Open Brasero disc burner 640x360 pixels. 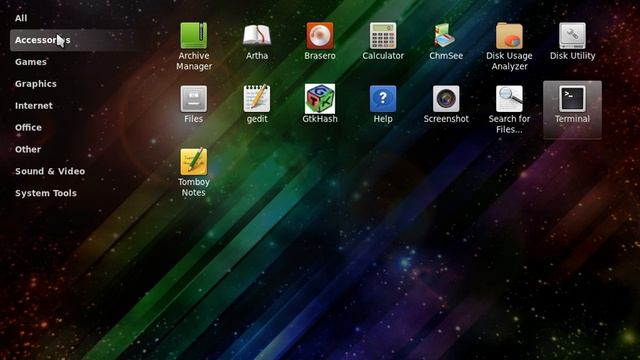coord(320,41)
